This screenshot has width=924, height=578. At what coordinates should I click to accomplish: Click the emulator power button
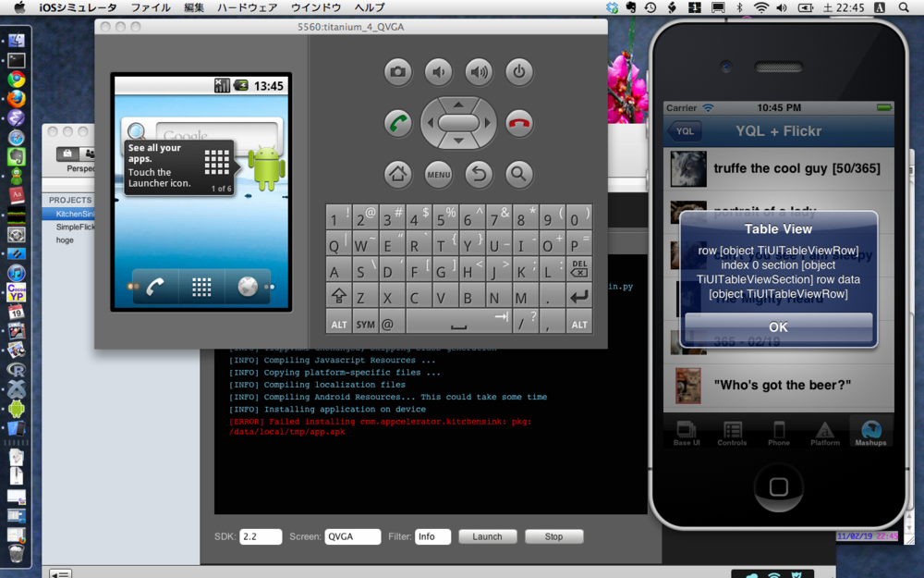pyautogui.click(x=519, y=72)
